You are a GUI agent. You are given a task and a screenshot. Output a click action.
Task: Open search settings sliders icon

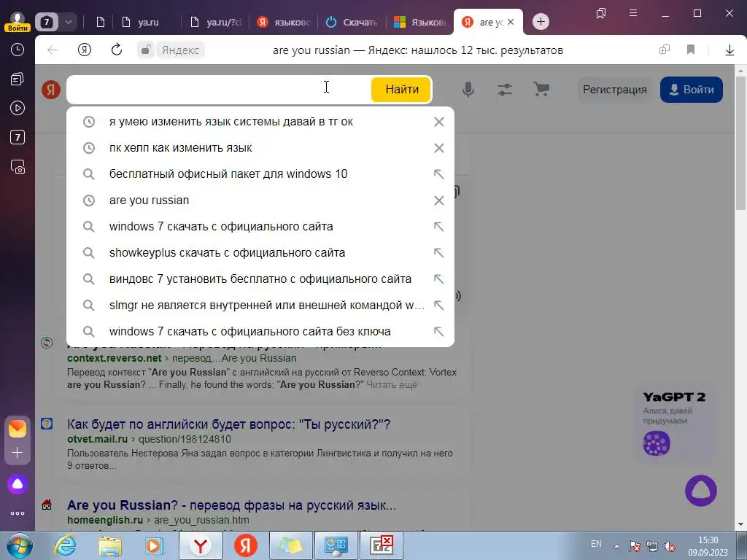click(505, 90)
